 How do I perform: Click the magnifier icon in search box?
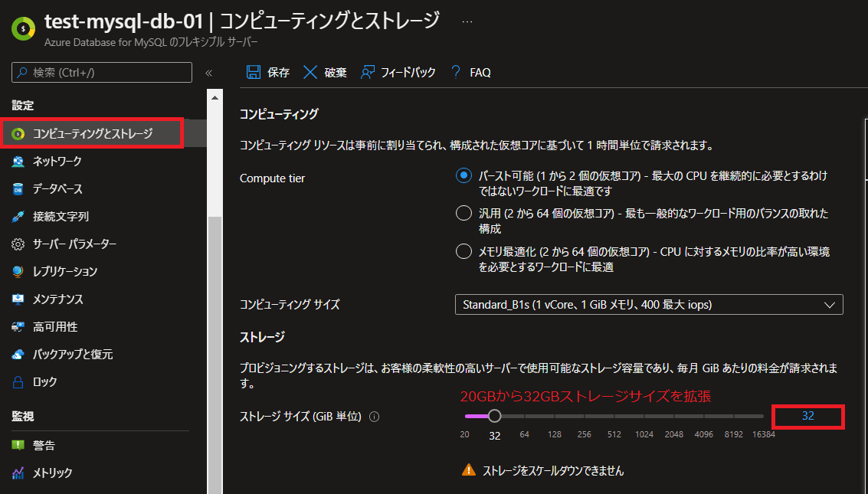click(22, 73)
